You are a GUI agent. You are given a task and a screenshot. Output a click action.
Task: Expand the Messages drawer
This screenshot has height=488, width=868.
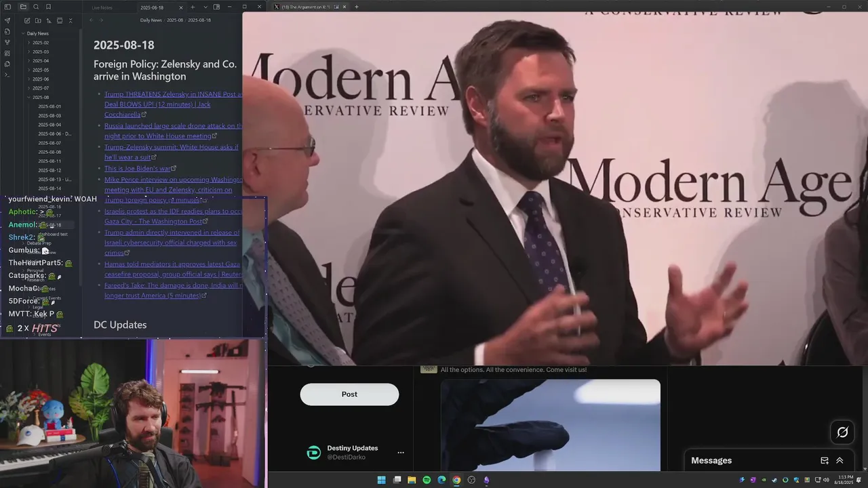point(840,460)
